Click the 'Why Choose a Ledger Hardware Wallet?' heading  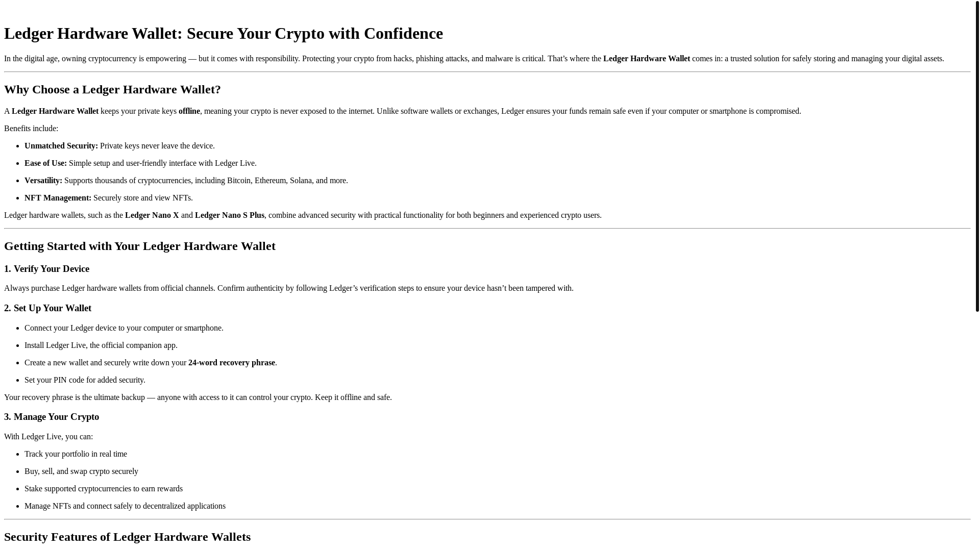(x=112, y=89)
